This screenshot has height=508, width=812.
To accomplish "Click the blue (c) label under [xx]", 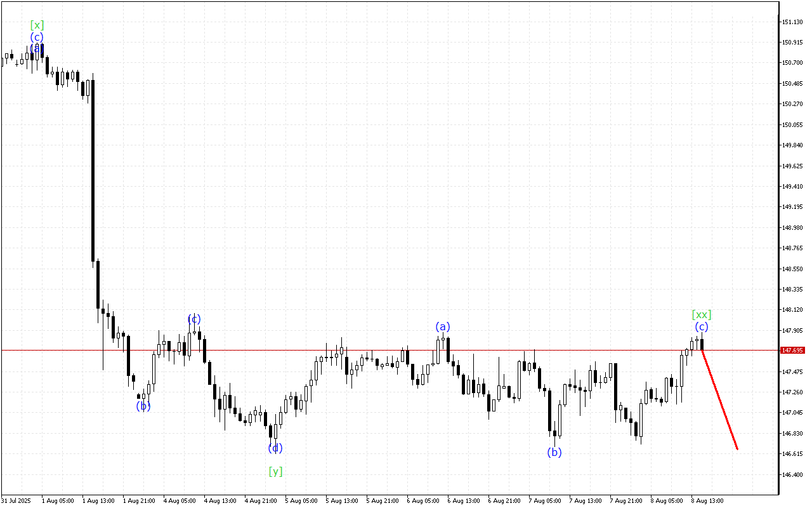I will (x=701, y=327).
